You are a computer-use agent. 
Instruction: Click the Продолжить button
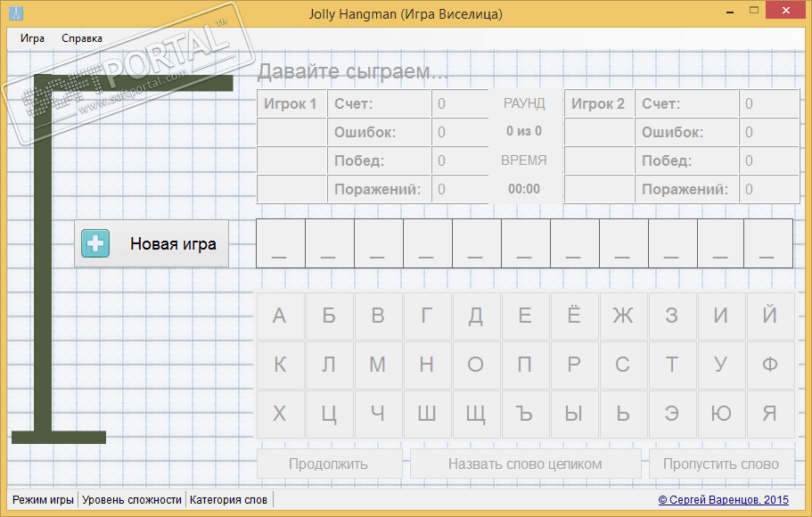point(330,464)
